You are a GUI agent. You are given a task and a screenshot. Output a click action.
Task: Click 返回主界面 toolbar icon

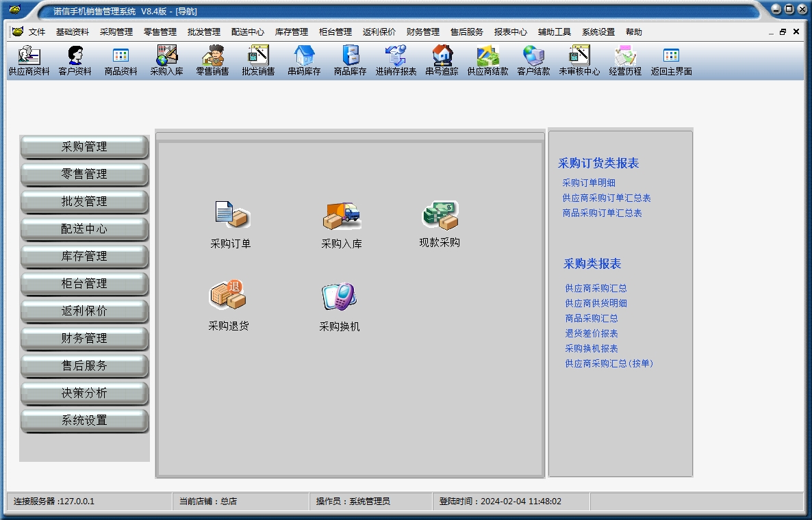(671, 60)
